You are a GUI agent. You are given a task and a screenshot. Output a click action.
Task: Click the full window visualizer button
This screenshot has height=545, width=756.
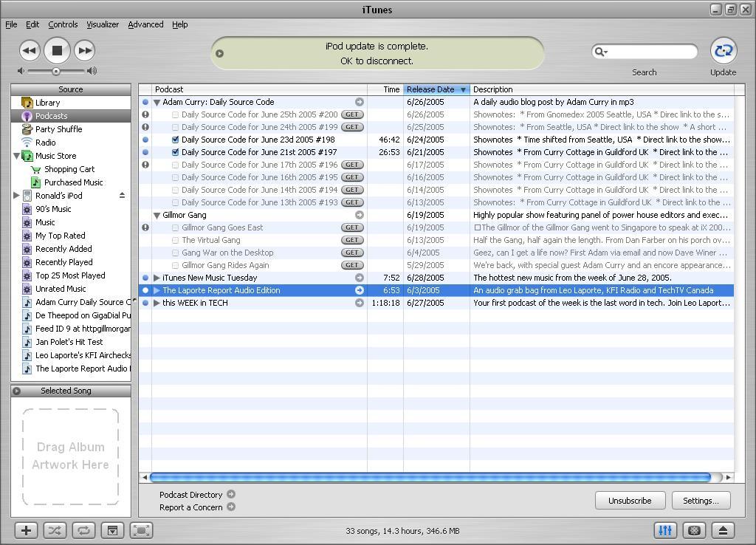coord(141,530)
